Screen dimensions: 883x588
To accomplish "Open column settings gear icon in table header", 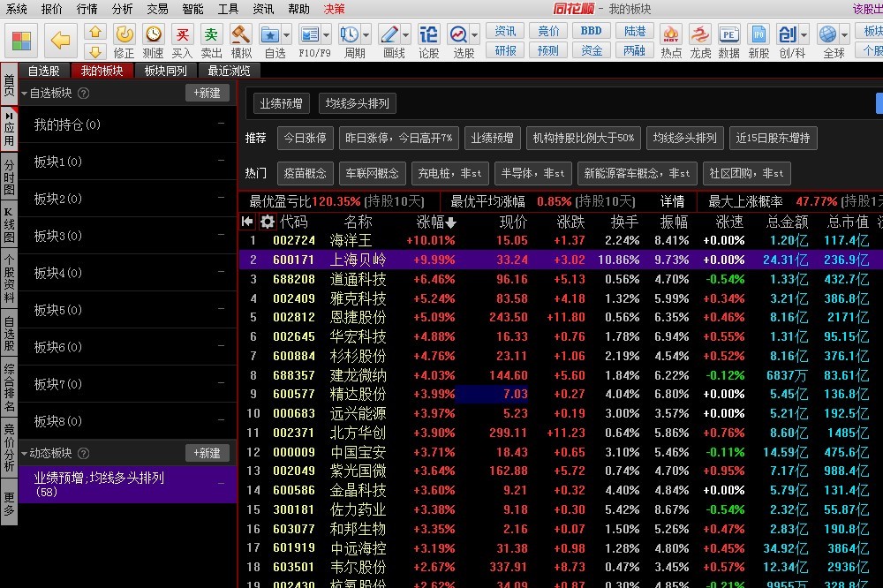I will (x=267, y=222).
